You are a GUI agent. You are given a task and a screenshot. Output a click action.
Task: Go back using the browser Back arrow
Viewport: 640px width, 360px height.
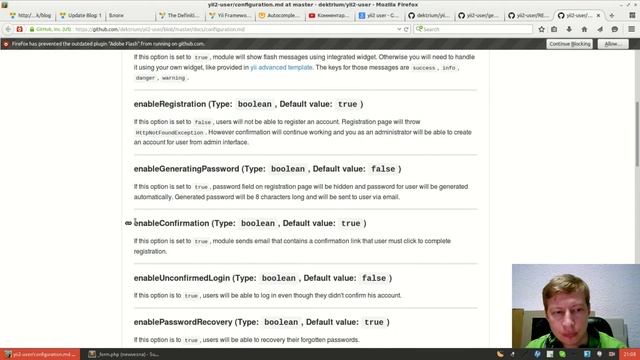[8, 29]
